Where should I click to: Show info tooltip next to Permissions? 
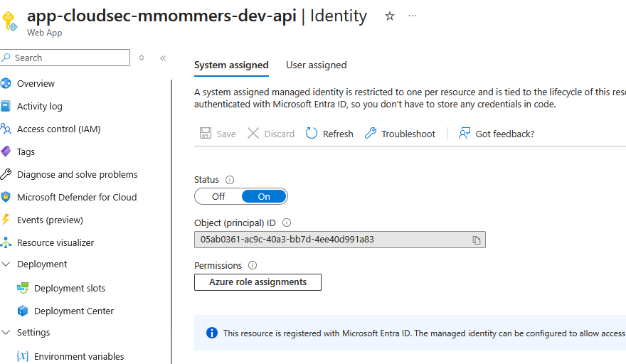253,265
